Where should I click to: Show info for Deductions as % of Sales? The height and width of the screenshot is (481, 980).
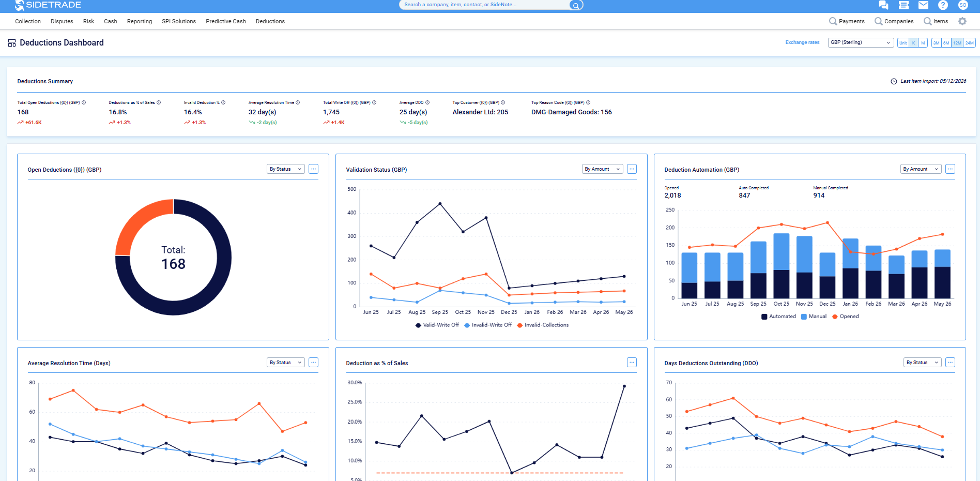(x=159, y=102)
